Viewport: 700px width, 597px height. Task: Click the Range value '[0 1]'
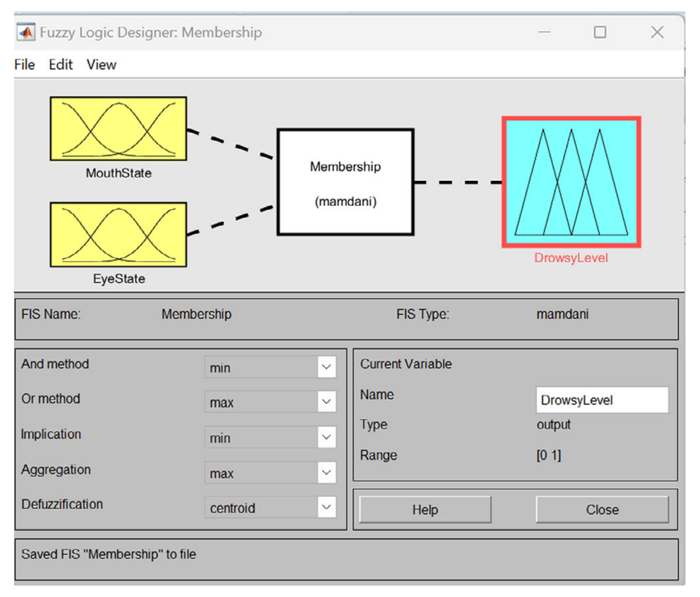[549, 455]
